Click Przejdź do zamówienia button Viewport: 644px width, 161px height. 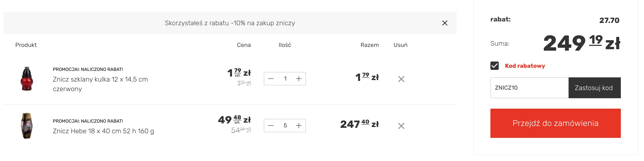pyautogui.click(x=555, y=123)
